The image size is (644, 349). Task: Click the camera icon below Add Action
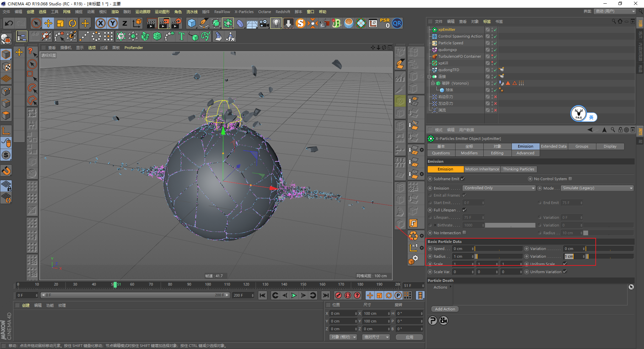pyautogui.click(x=444, y=320)
